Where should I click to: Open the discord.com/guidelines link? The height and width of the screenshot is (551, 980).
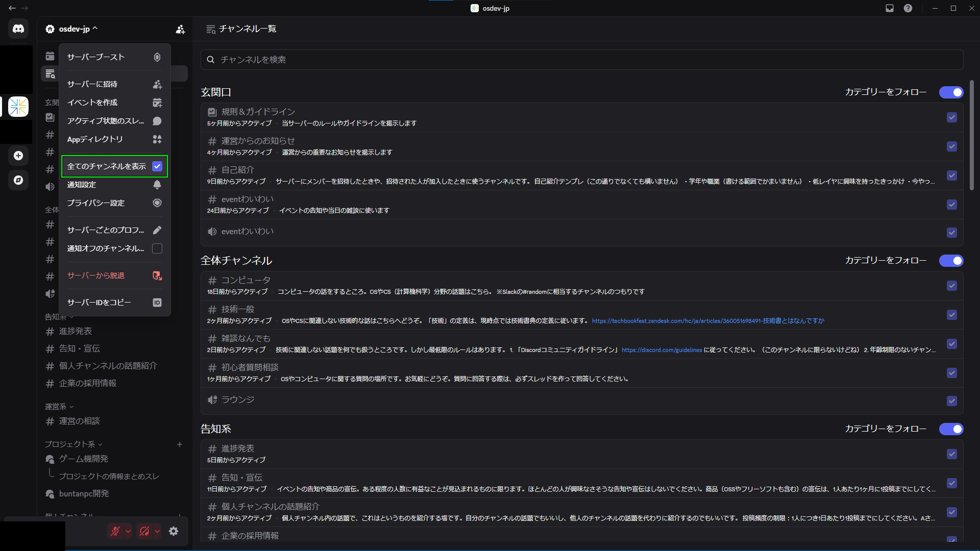[661, 350]
